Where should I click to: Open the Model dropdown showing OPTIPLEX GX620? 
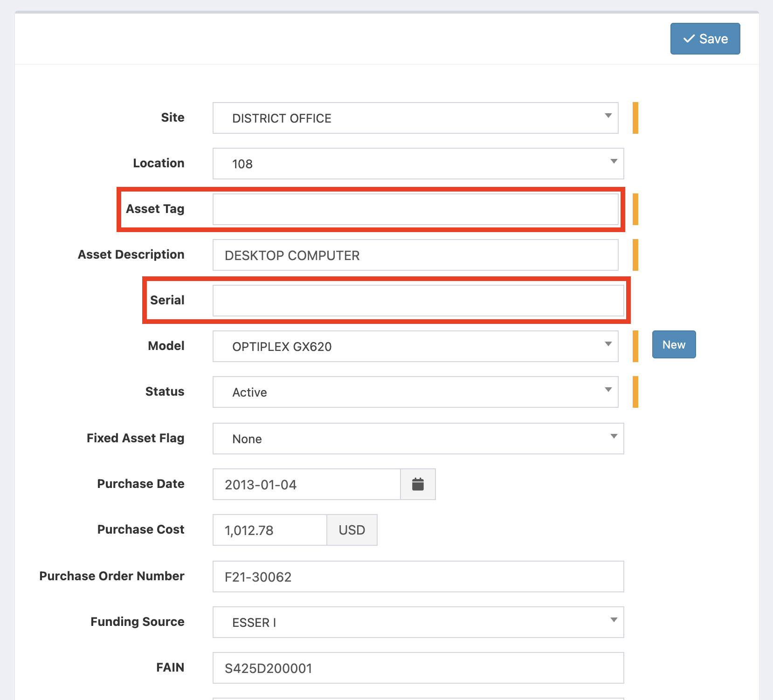pyautogui.click(x=415, y=346)
